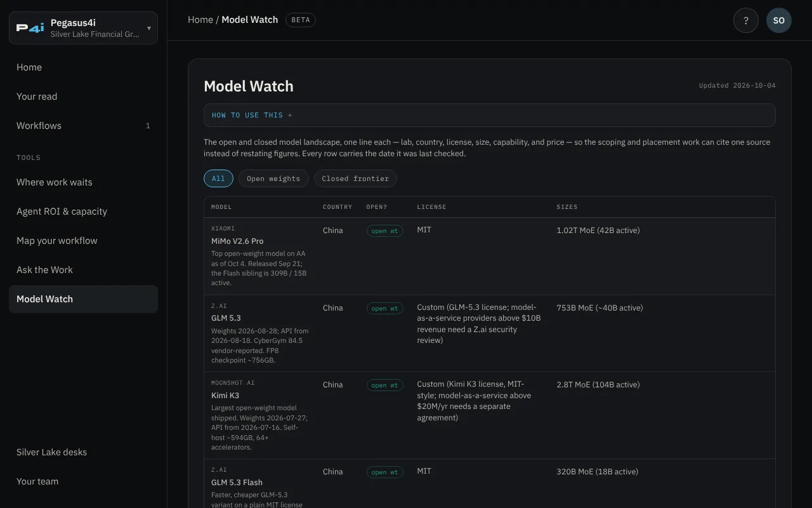Click the Pegasus4i P4i logo
The image size is (812, 508).
(x=30, y=28)
